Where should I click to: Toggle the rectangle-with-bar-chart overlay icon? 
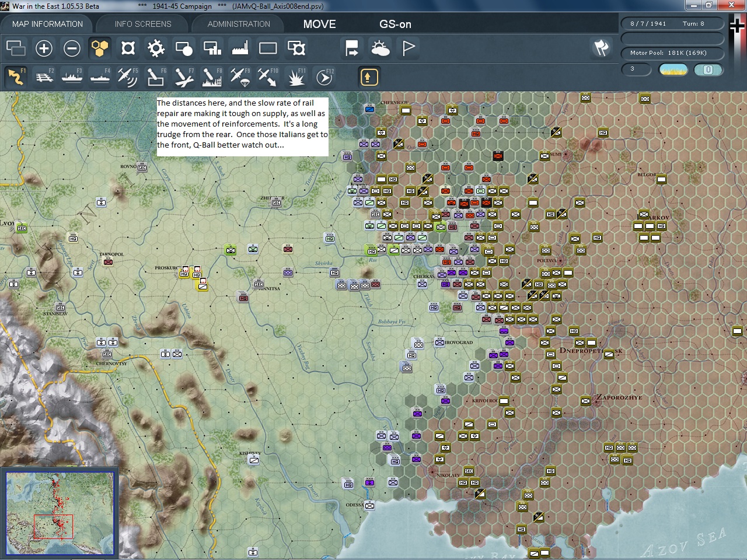(212, 48)
